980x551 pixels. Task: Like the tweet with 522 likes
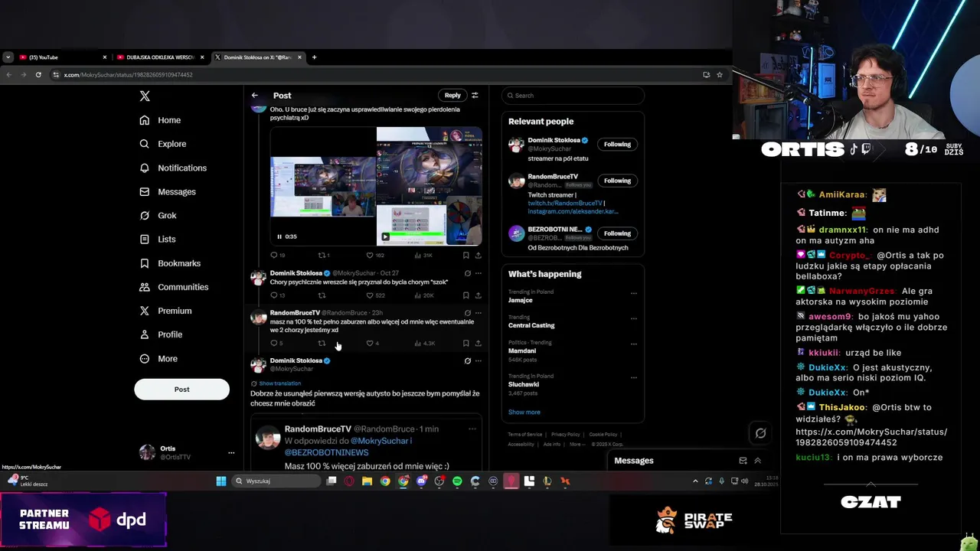[x=375, y=295]
